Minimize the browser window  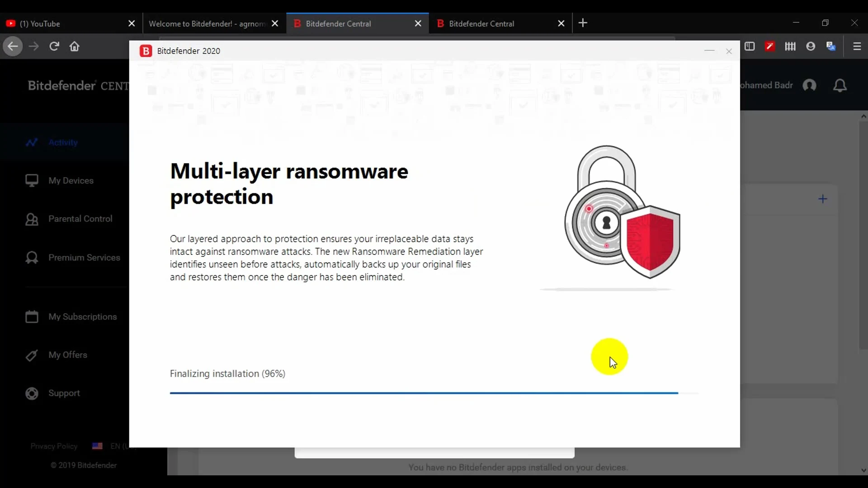tap(796, 23)
